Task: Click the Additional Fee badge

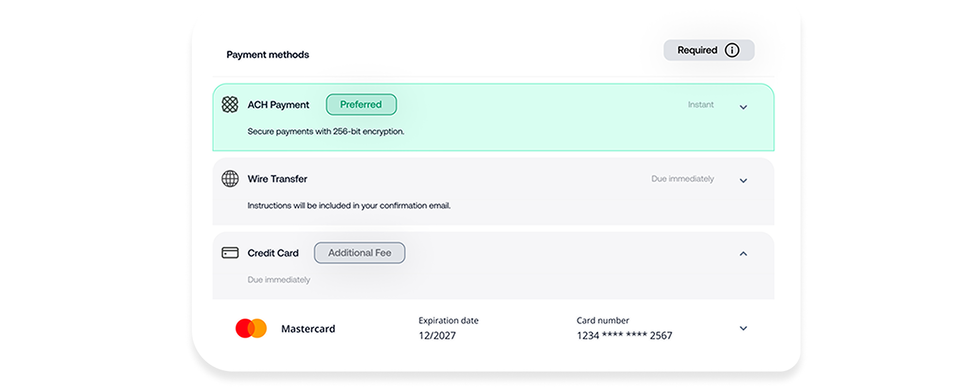Action: [x=360, y=253]
